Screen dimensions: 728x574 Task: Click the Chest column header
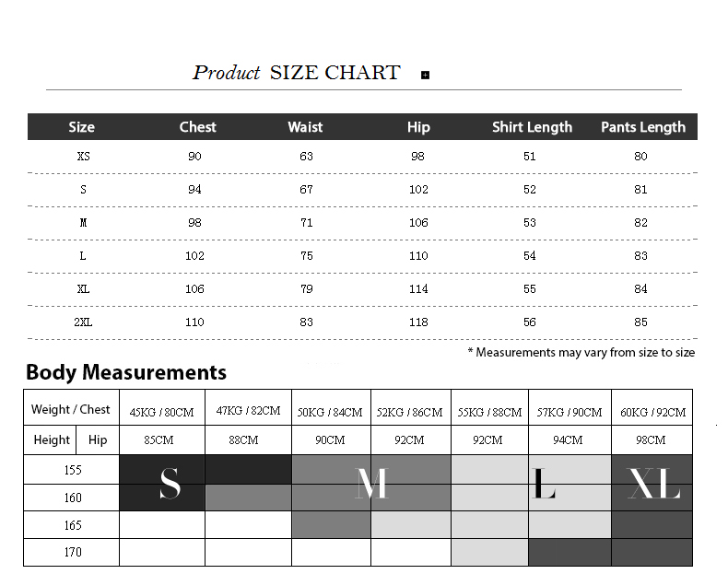(198, 127)
